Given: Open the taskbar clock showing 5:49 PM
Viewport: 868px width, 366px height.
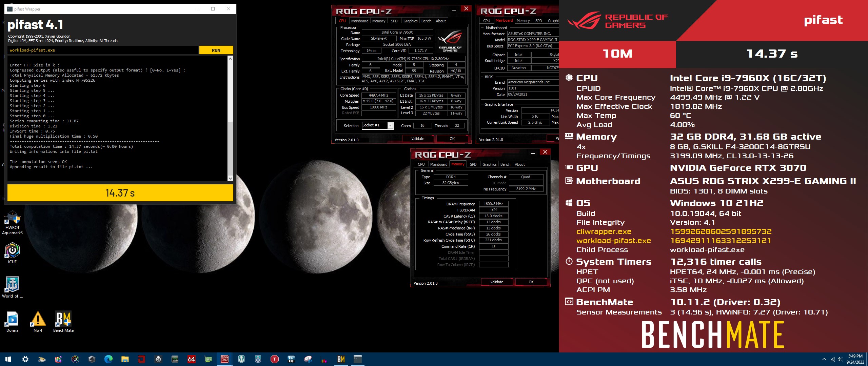Looking at the screenshot, I should click(855, 359).
